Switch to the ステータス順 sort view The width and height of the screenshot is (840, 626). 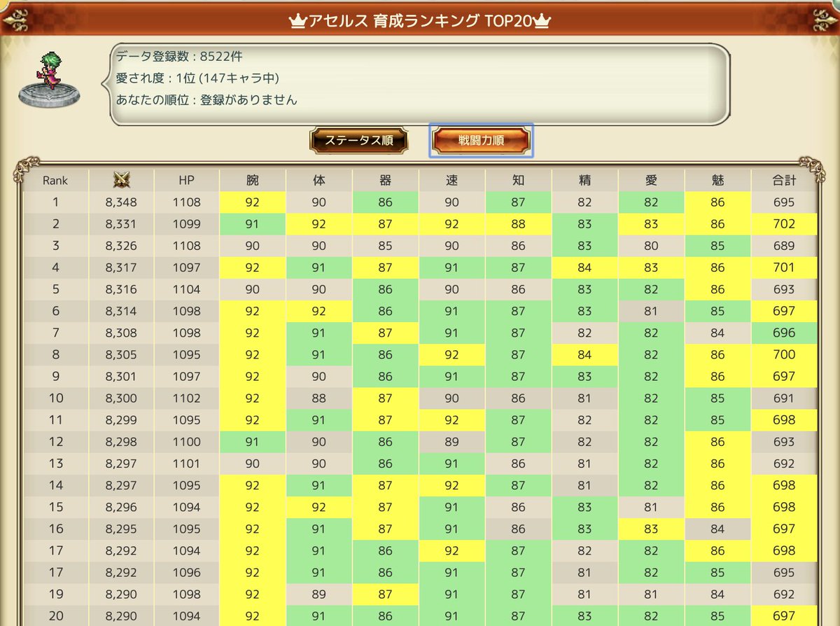tap(358, 139)
